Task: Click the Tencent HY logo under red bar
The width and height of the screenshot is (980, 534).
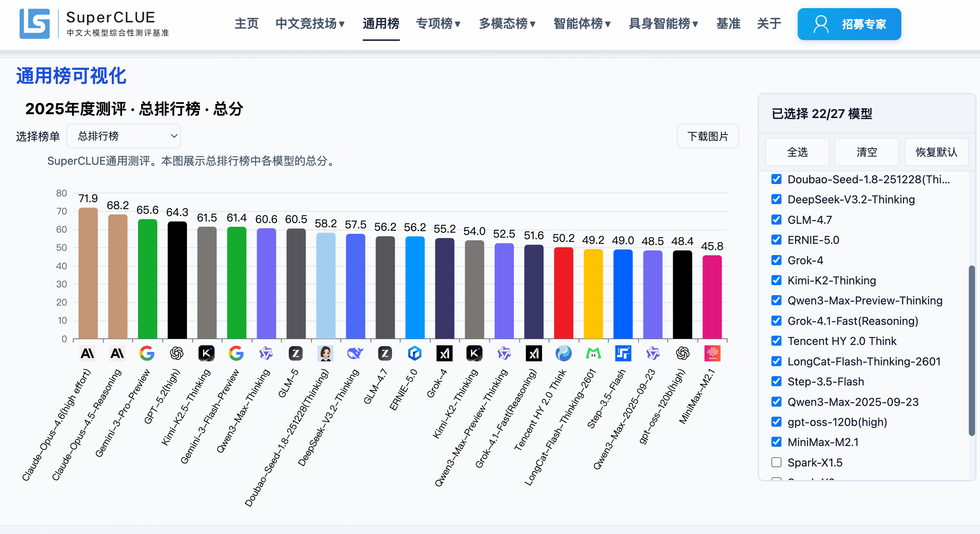Action: 563,353
